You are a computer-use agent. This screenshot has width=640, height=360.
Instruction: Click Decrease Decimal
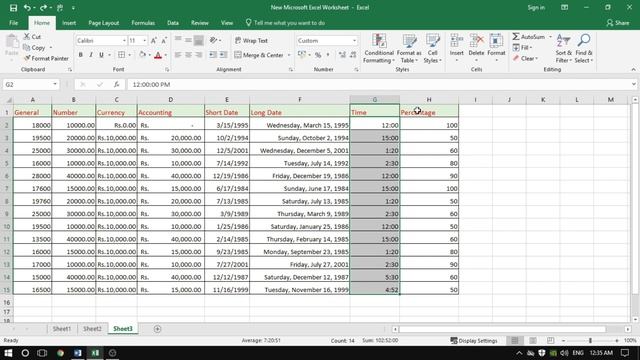pyautogui.click(x=353, y=55)
